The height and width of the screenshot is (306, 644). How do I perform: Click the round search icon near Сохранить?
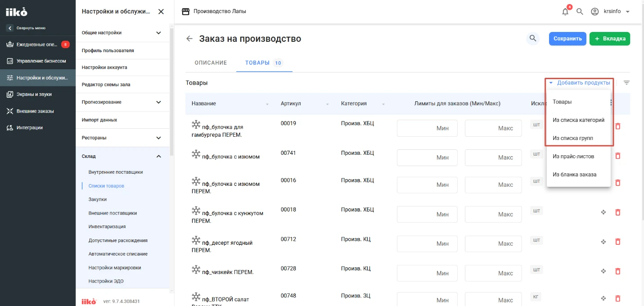click(x=533, y=39)
